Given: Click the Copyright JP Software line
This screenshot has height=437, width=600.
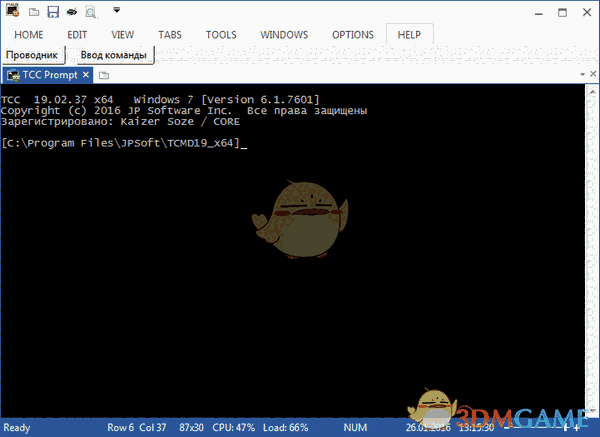Looking at the screenshot, I should pos(184,111).
